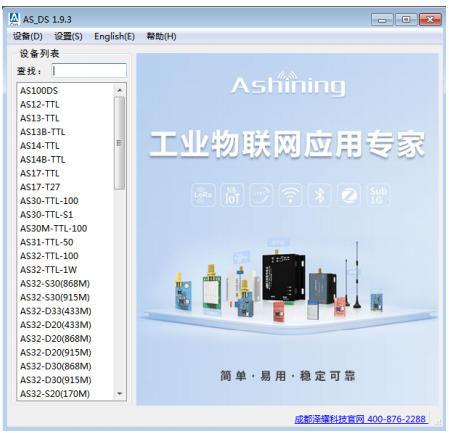Click the device list scroll down arrow
This screenshot has width=449, height=433.
(120, 394)
